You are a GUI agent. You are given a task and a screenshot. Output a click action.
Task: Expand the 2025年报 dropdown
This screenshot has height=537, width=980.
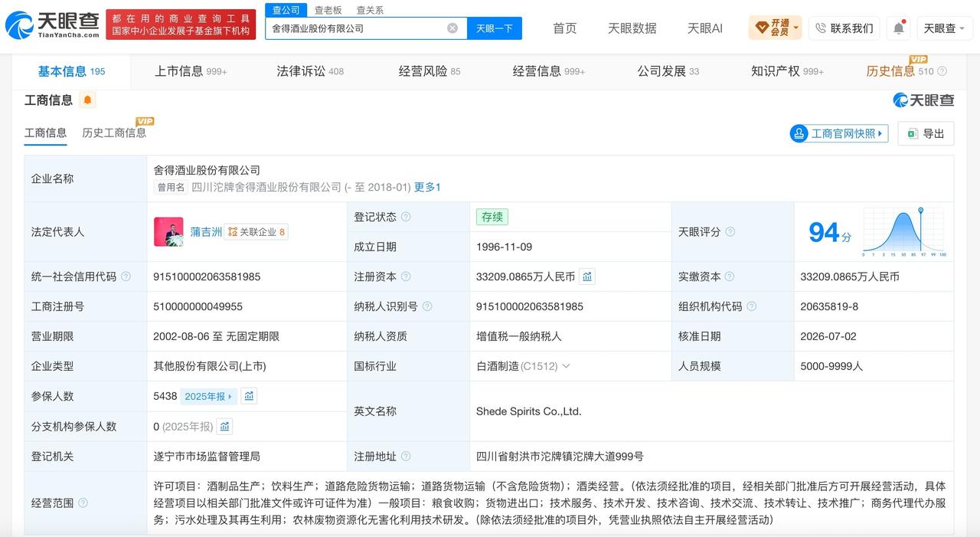point(209,396)
